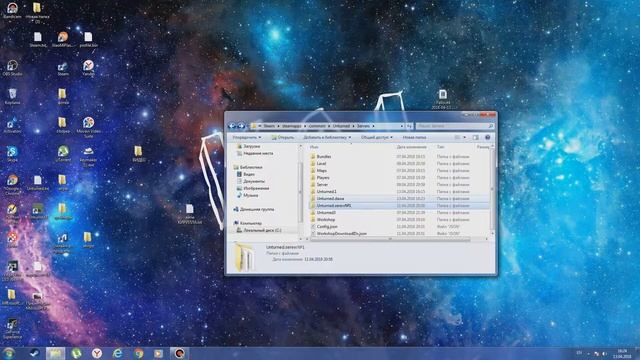Open the Activation desktop shortcut
The height and width of the screenshot is (360, 640).
[x=12, y=125]
